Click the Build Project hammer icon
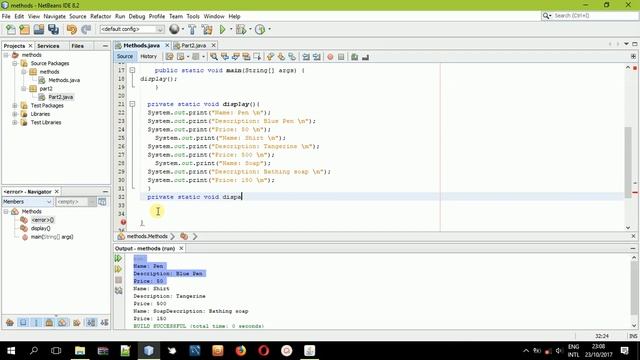The image size is (640, 360). [192, 29]
